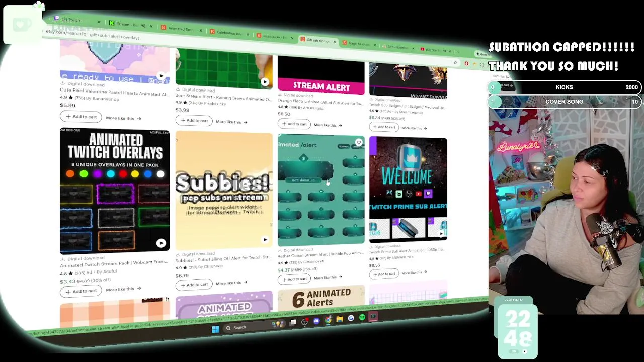644x362 pixels.
Task: Favorite the Aether Ocean Stream Alert listing
Action: coord(359,143)
